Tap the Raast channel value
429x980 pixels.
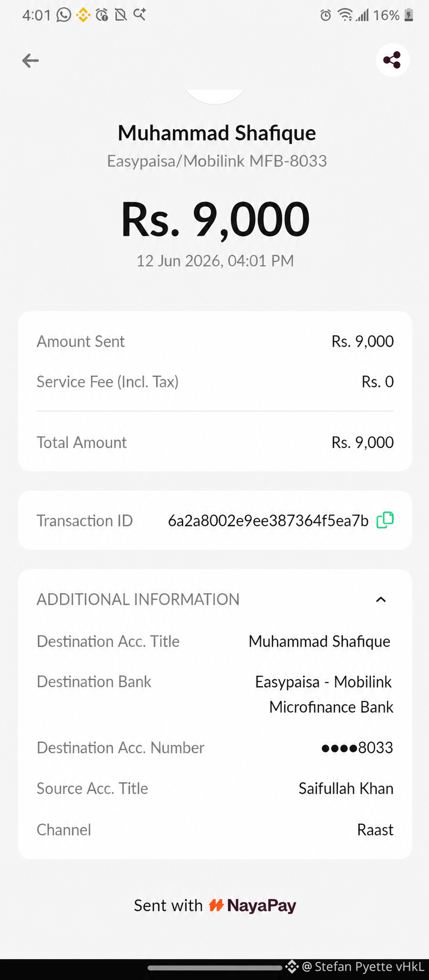tap(375, 830)
